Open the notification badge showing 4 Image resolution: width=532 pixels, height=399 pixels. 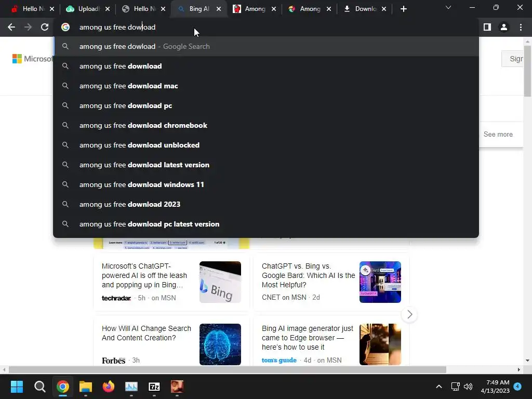tap(517, 386)
